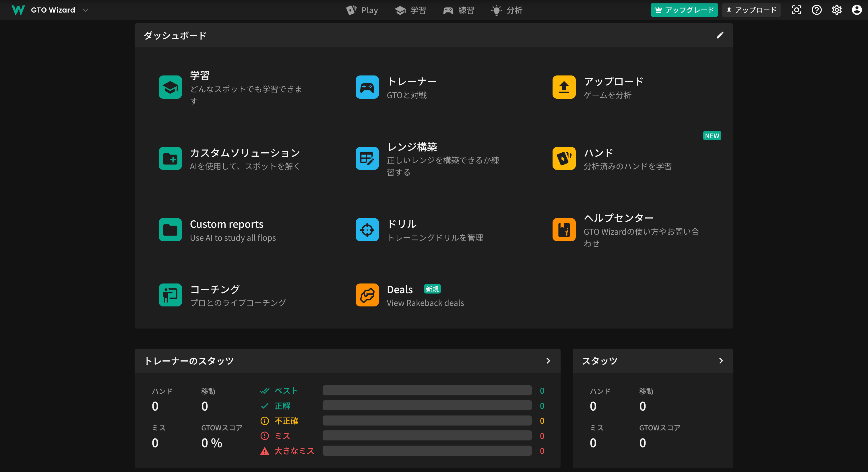Image resolution: width=868 pixels, height=472 pixels.
Task: Edit dashboard with the pencil icon
Action: click(x=720, y=35)
